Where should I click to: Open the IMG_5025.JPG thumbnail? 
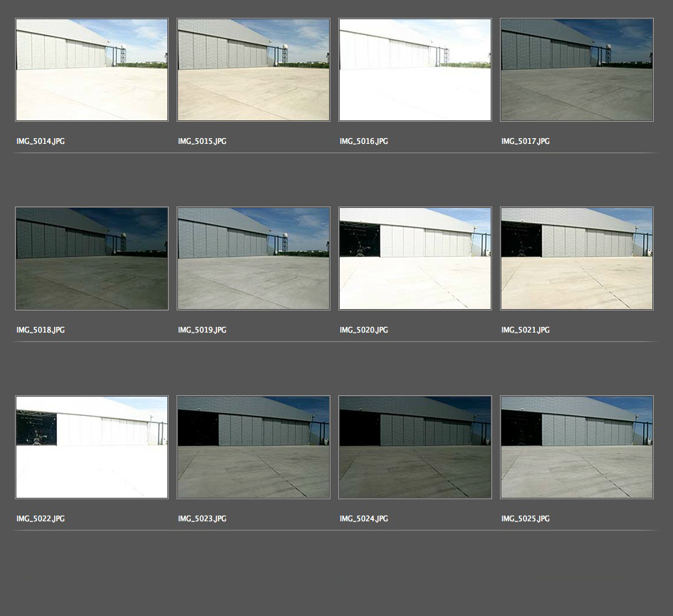(577, 447)
